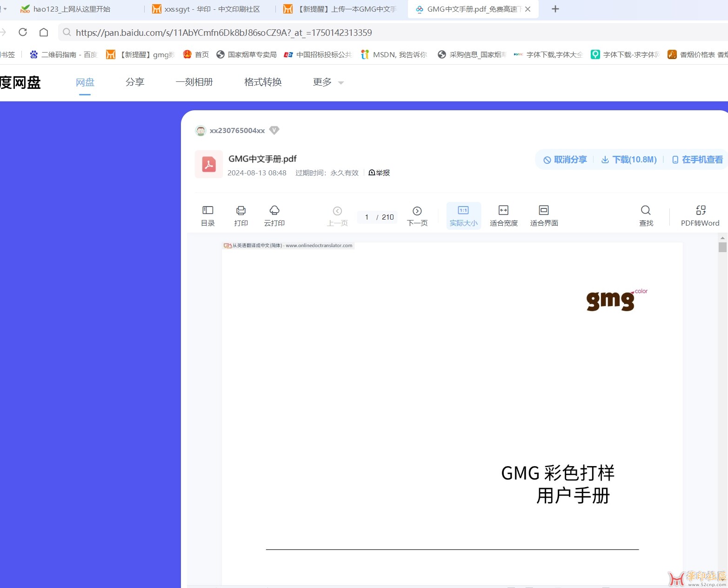Viewport: 728px width, 588px height.
Task: Click the file name GMG中文手册.pdf
Action: (262, 159)
